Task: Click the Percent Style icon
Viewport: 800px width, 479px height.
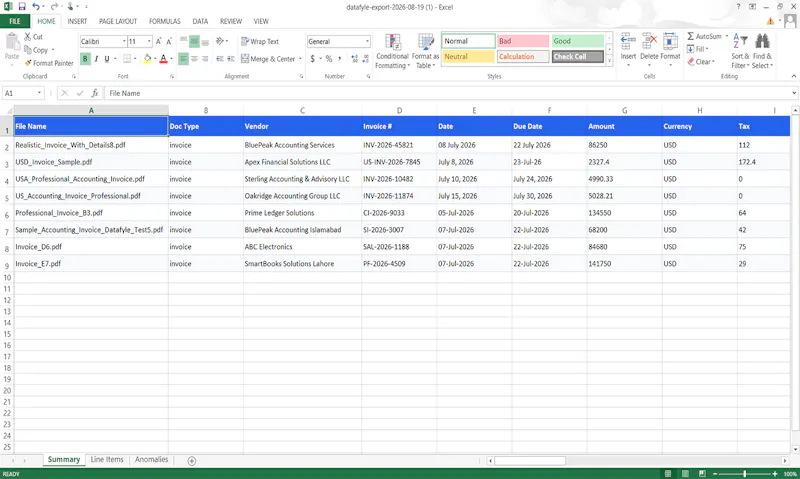Action: [x=329, y=59]
